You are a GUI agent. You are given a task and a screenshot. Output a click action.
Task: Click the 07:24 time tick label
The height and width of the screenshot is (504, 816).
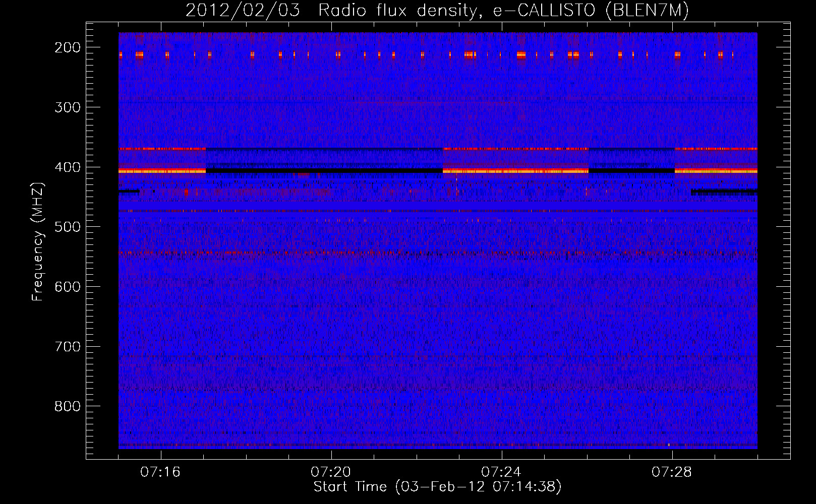click(501, 472)
